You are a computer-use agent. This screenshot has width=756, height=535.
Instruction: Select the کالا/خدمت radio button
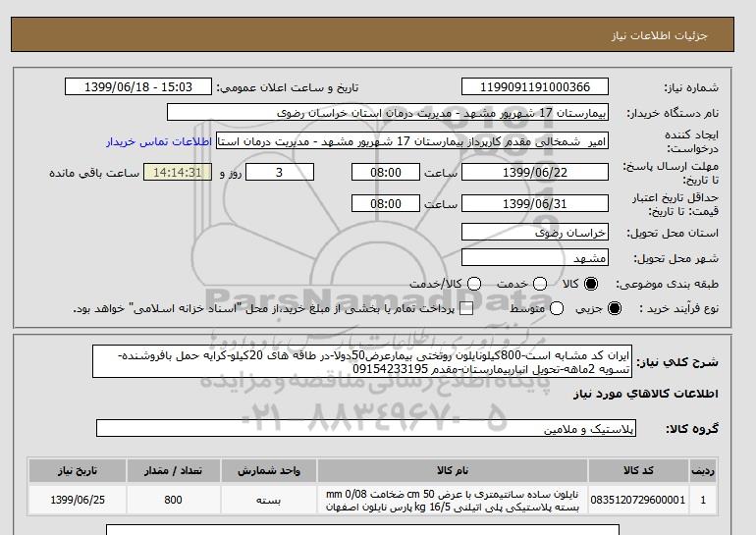[474, 284]
